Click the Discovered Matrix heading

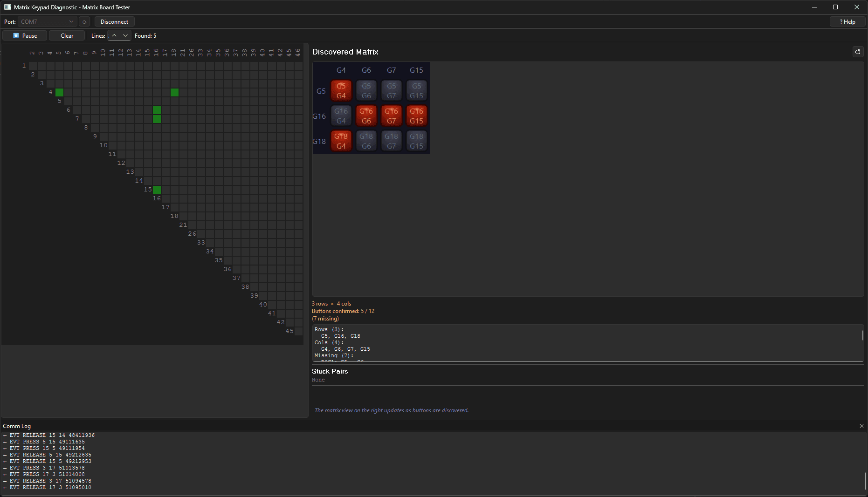345,52
